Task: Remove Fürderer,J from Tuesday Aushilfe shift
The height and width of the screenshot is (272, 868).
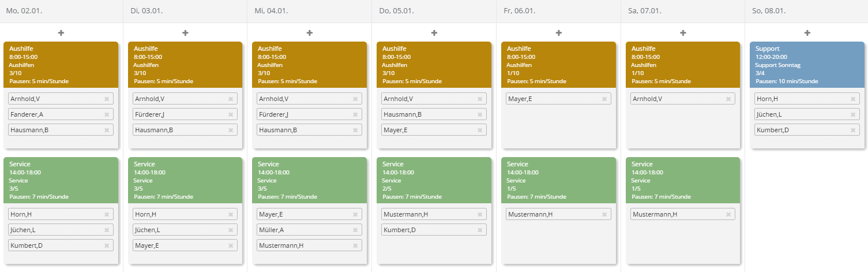Action: [231, 114]
